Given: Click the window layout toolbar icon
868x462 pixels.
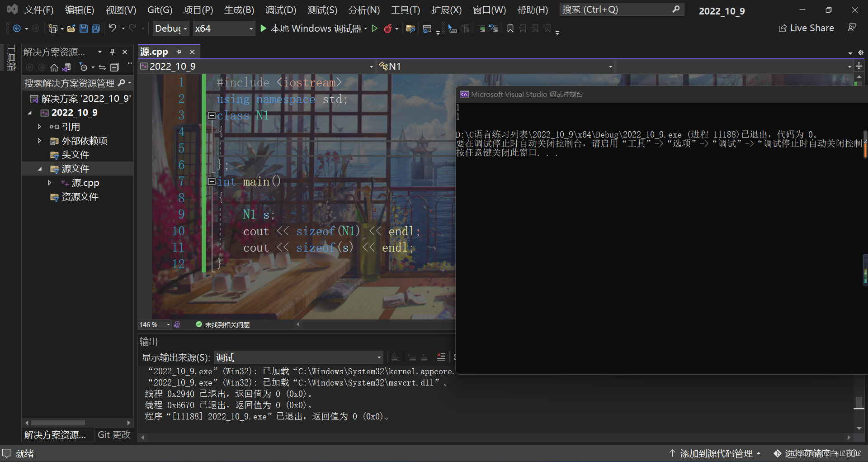Looking at the screenshot, I should (427, 29).
